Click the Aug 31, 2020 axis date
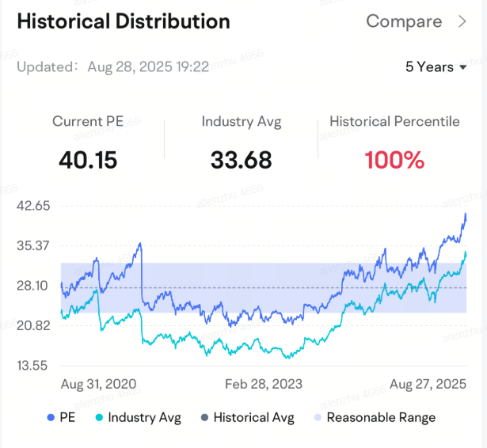 (x=99, y=384)
